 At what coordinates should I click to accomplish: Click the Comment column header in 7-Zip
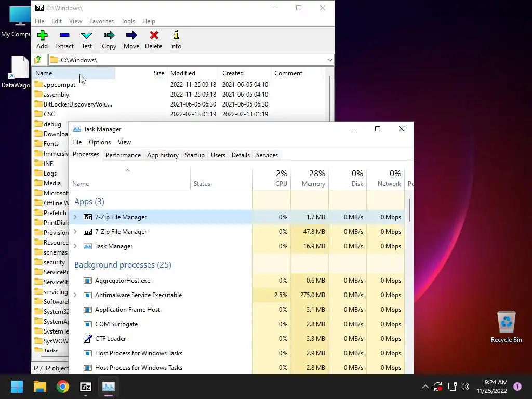pos(297,73)
